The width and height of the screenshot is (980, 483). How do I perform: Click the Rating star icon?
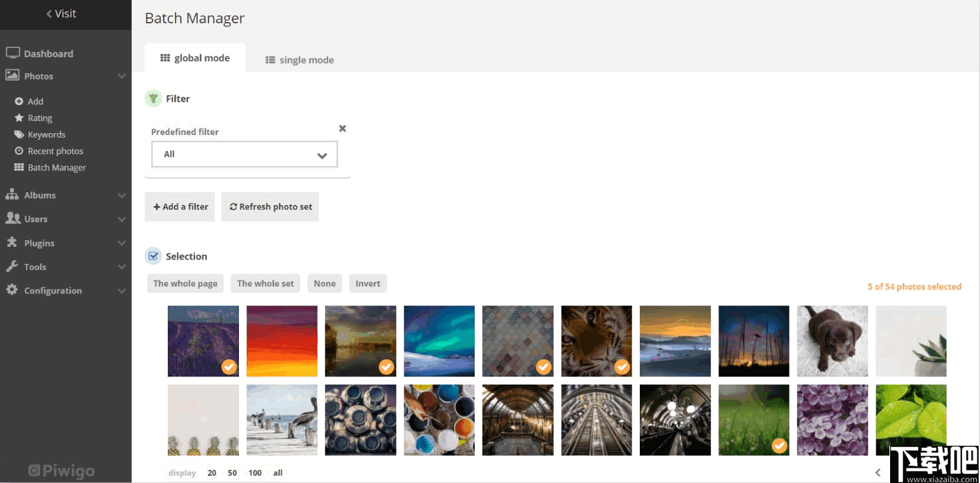(x=19, y=118)
